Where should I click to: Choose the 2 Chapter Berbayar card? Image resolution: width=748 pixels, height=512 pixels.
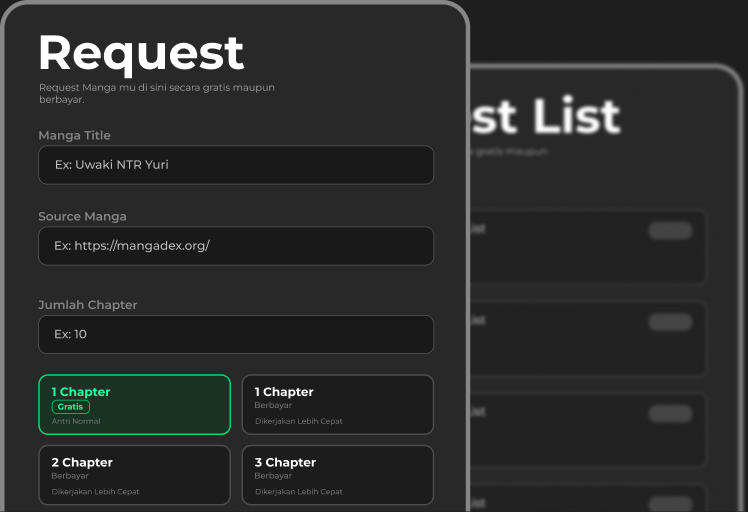pyautogui.click(x=135, y=475)
